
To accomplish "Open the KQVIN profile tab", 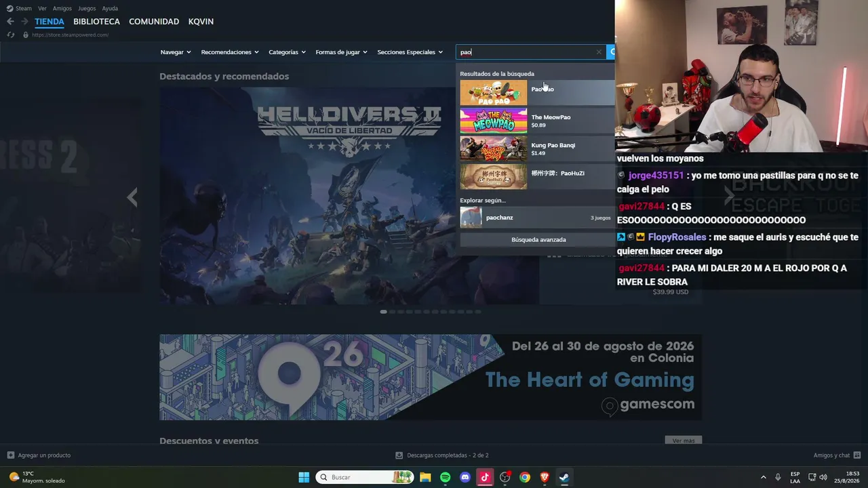I will click(x=201, y=22).
